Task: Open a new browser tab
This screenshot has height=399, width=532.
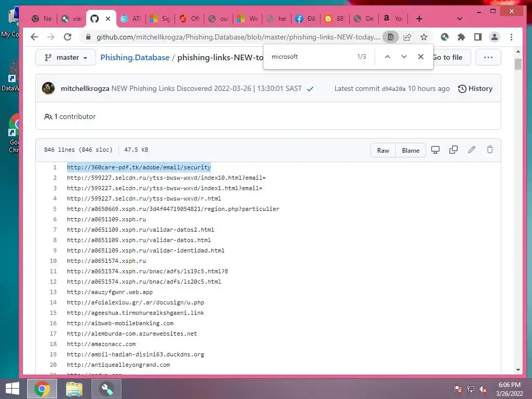Action: 419,19
